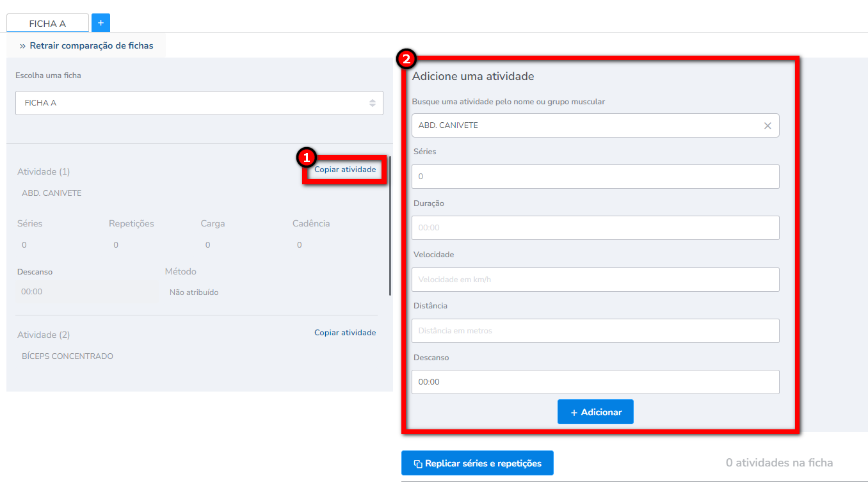Select ABD. CANIVETE name under Atividade (1)
868x501 pixels.
tap(52, 193)
